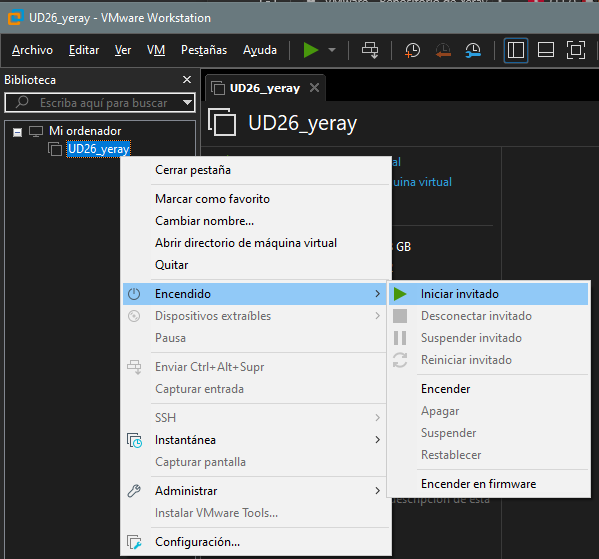Click the monitor icon next to Mi ordenador

36,131
